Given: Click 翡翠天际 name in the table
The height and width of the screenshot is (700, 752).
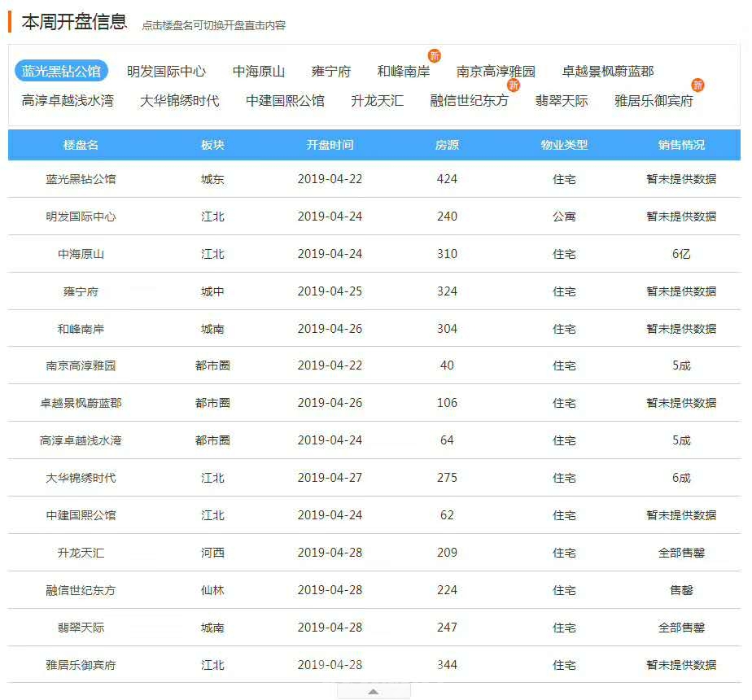Looking at the screenshot, I should pos(81,628).
